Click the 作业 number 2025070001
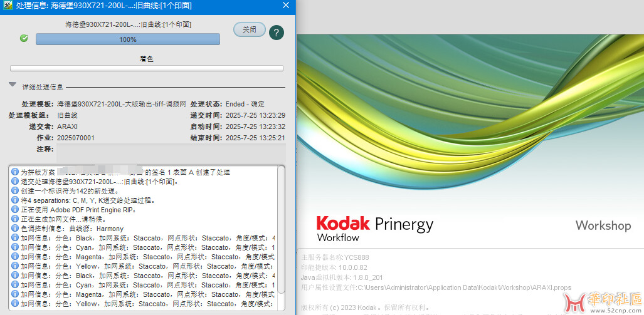This screenshot has width=644, height=315. point(76,138)
